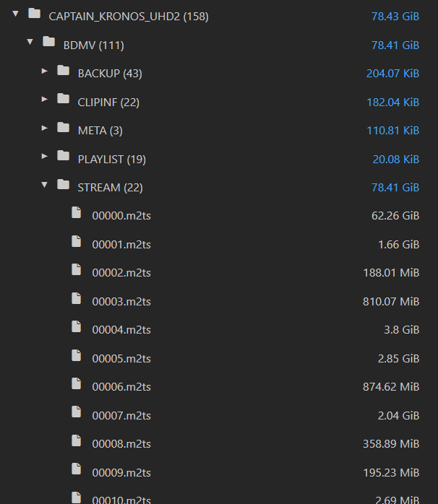Expand the PLAYLIST folder arrow
438x504 pixels.
[45, 157]
